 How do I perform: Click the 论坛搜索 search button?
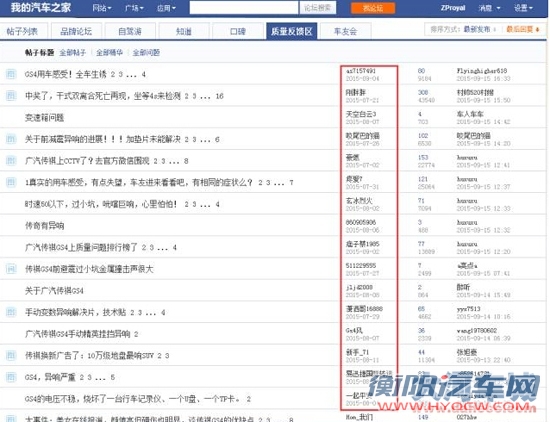click(x=317, y=8)
